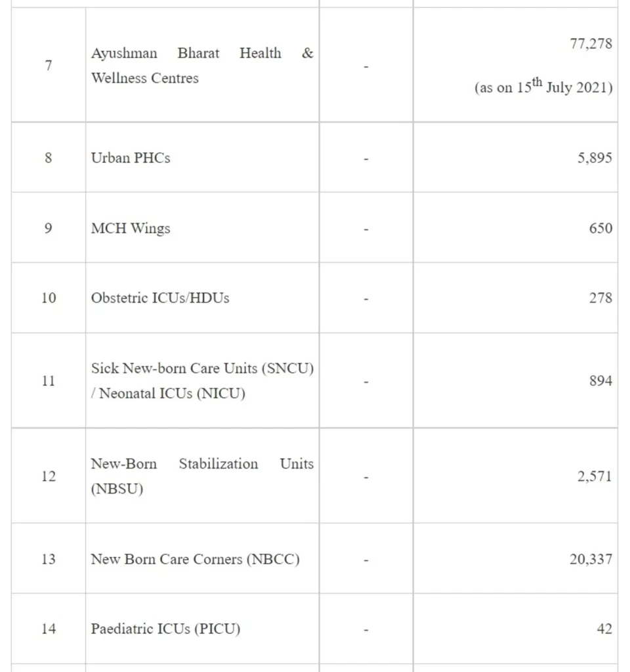
Task: Select the value 77,278
Action: click(591, 44)
